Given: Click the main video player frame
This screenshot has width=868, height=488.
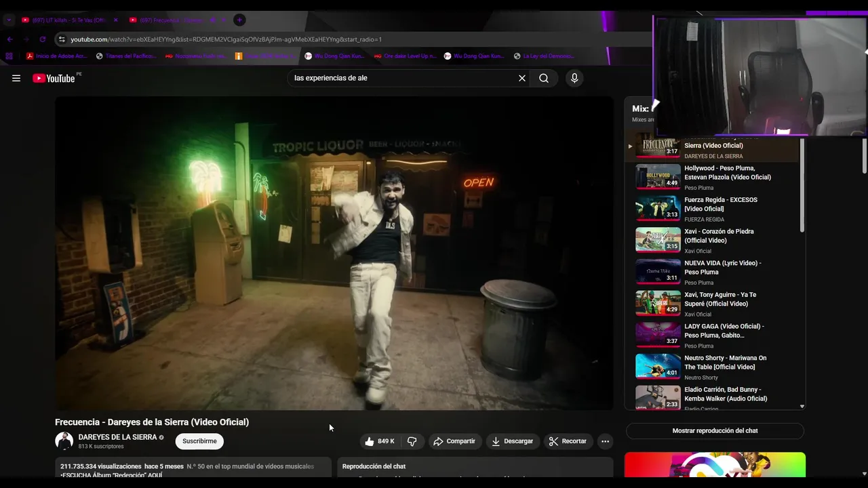Looking at the screenshot, I should [334, 253].
